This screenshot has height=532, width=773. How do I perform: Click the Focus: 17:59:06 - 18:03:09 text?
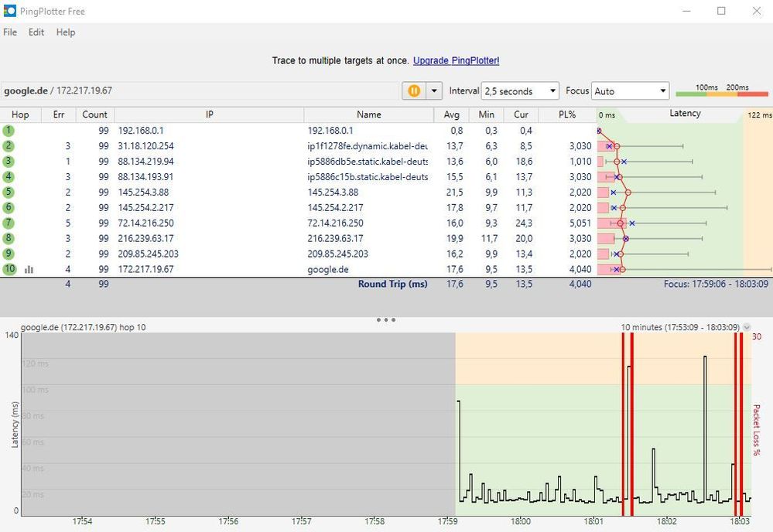pyautogui.click(x=716, y=284)
